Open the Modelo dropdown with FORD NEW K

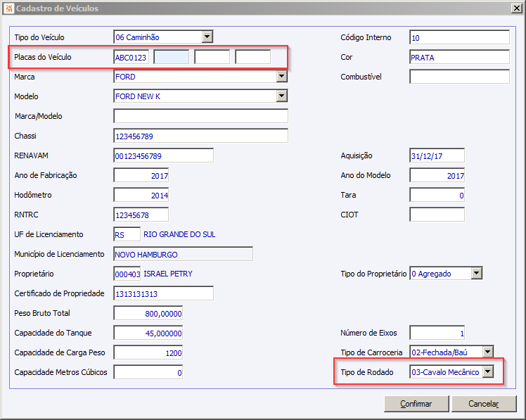click(x=282, y=96)
